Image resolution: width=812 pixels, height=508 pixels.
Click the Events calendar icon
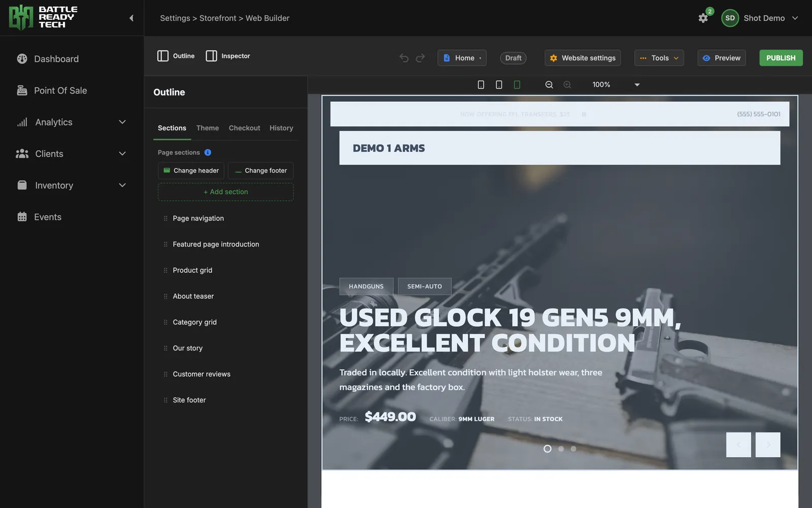click(x=22, y=217)
